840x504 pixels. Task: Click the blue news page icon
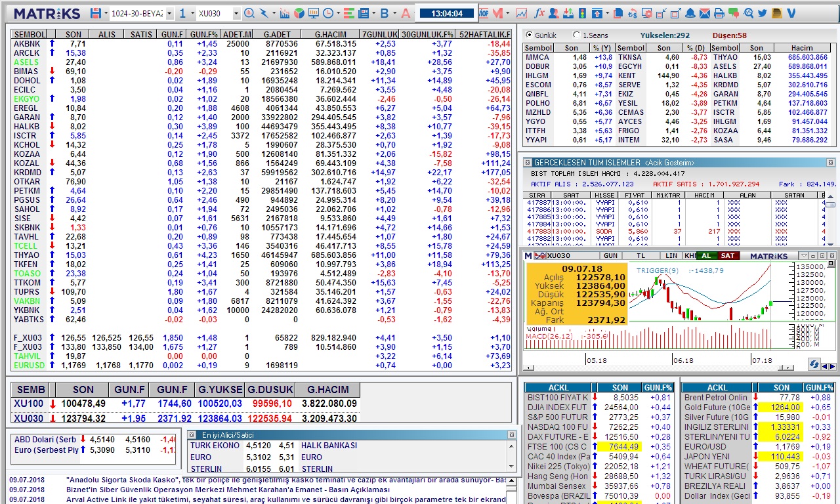[x=364, y=13]
